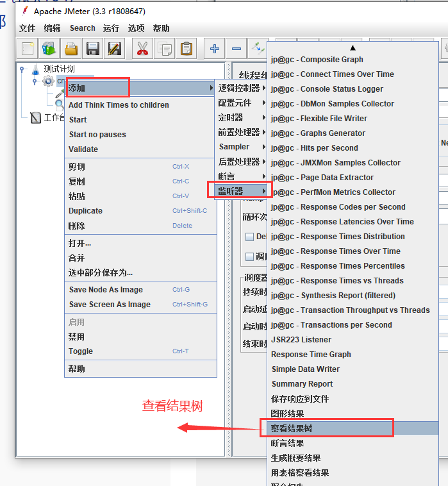This screenshot has height=486, width=448.
Task: Click the Paste clipboard icon
Action: 187,49
